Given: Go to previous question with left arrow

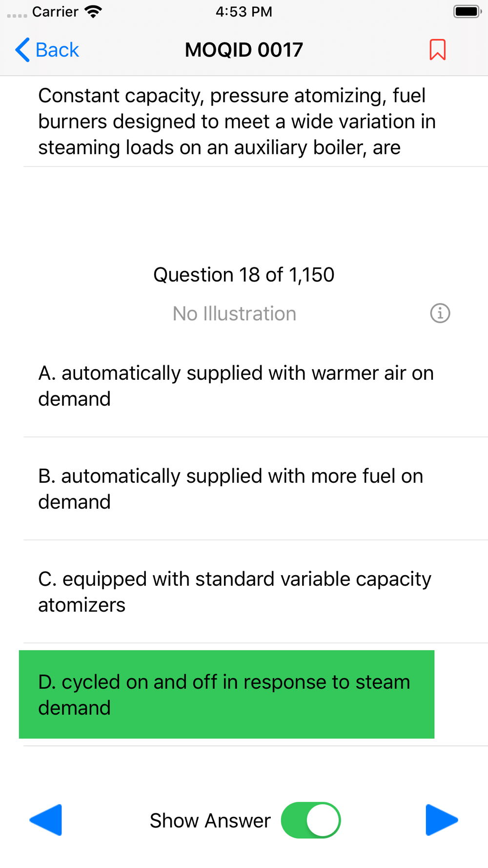Looking at the screenshot, I should click(x=46, y=820).
